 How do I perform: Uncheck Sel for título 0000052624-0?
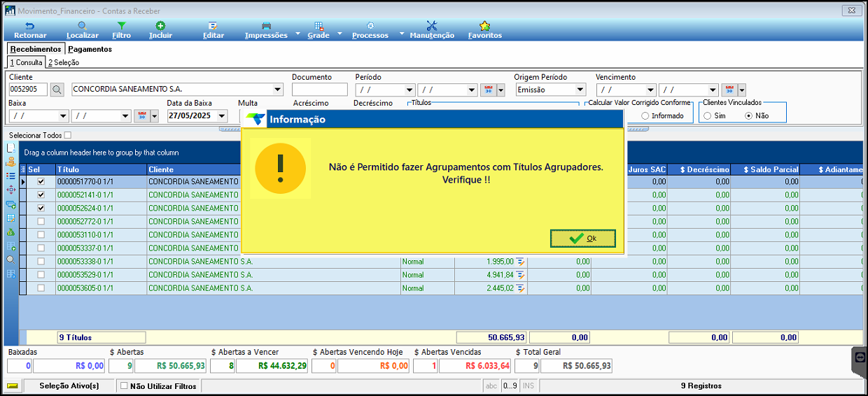[41, 208]
